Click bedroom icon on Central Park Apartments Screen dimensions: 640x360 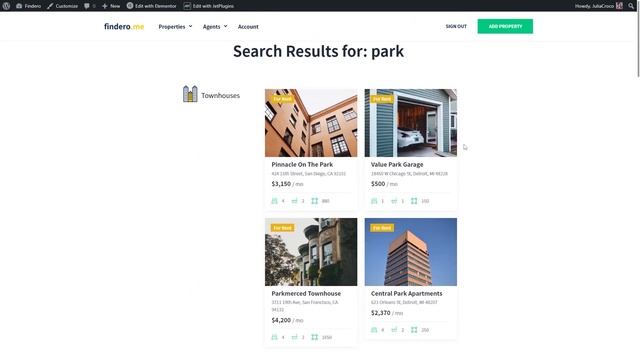pos(374,330)
